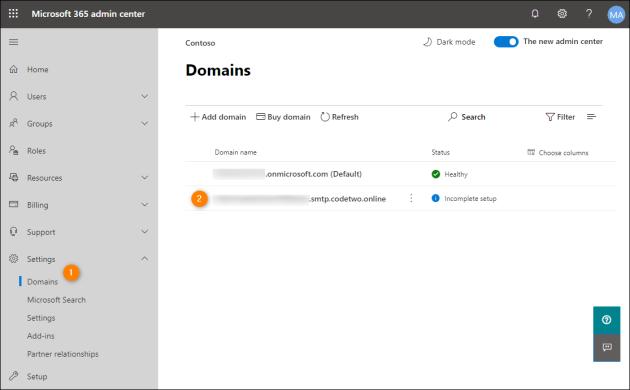Click the Billing card icon
This screenshot has width=630, height=390.
14,204
